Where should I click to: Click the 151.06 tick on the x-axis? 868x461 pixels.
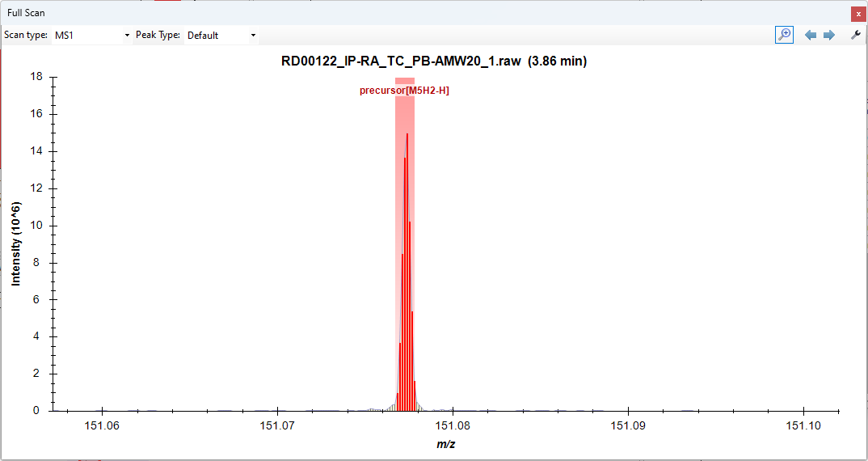(102, 425)
